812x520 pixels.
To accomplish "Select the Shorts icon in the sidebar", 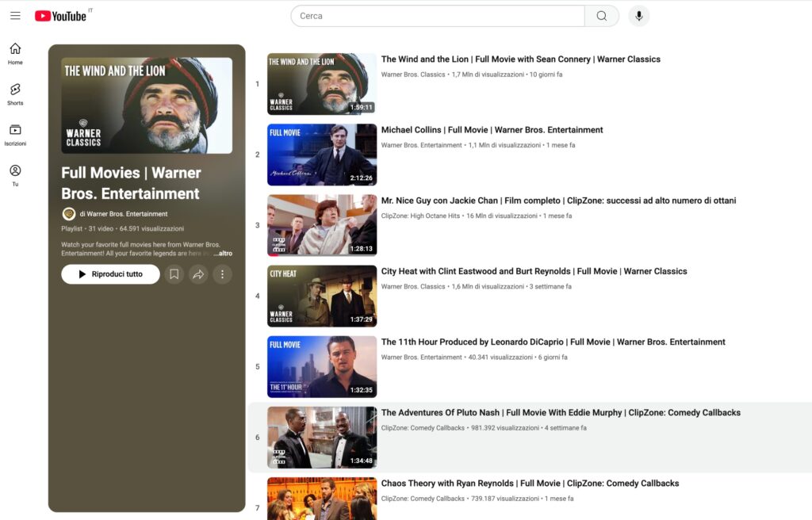I will [x=14, y=94].
